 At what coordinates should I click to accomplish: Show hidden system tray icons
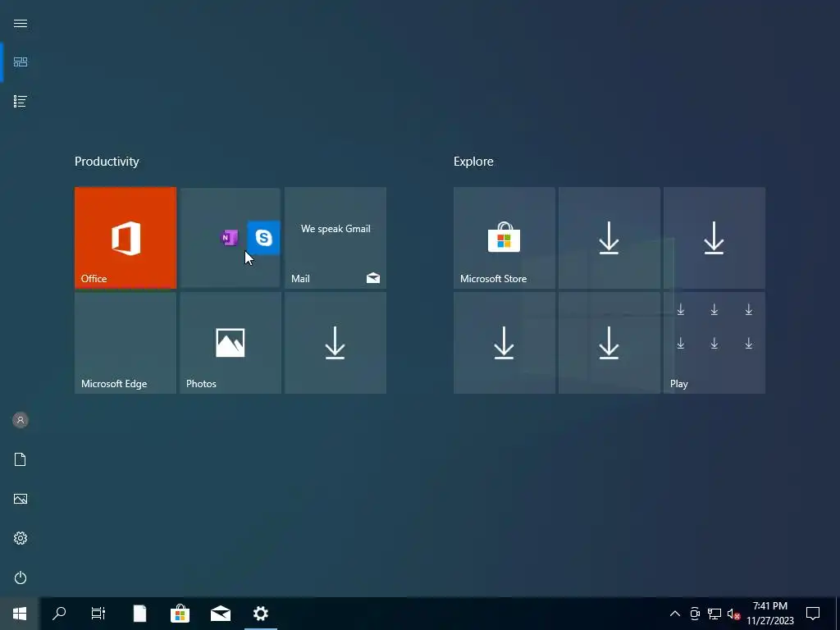tap(675, 614)
